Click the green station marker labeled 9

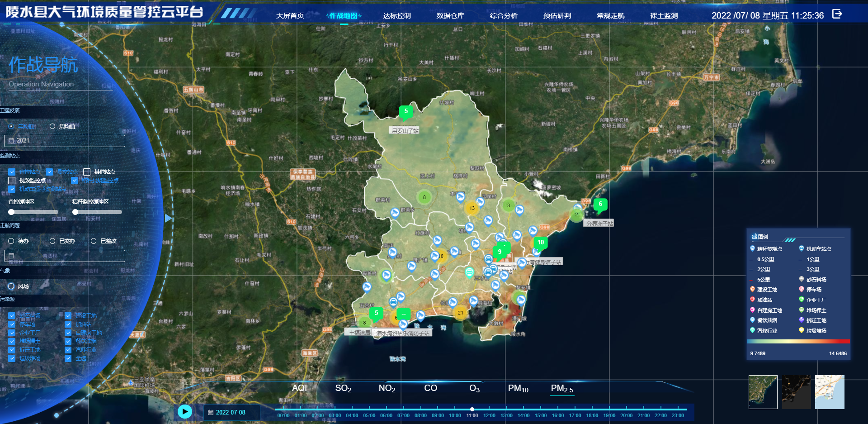click(x=500, y=252)
